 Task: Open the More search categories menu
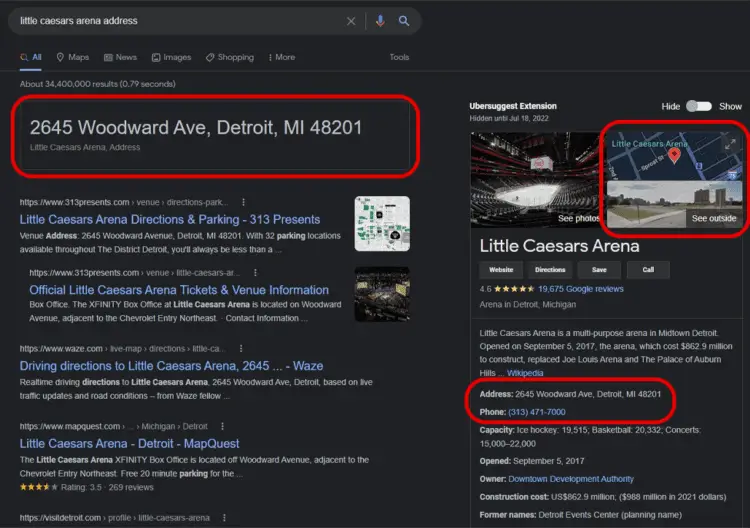click(282, 57)
